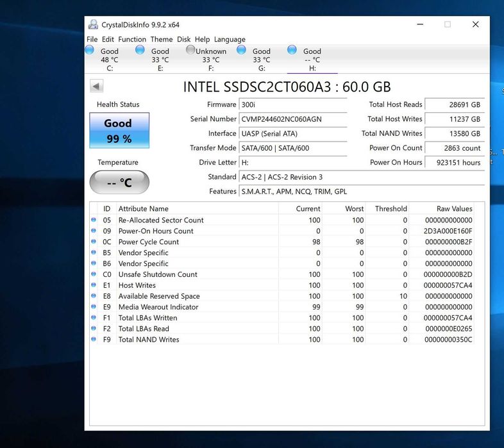Click the Attribute Name column header
This screenshot has height=448, width=504.
(x=197, y=208)
